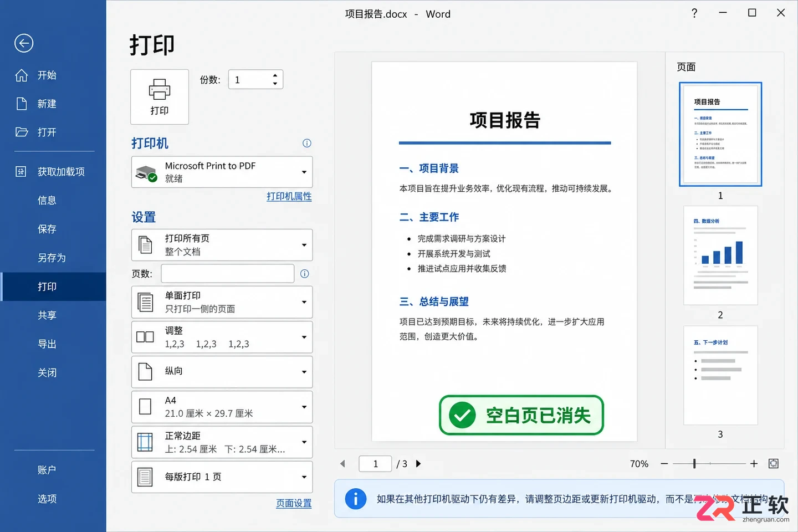Decrease the copies count with down arrow
798x532 pixels.
coord(275,84)
